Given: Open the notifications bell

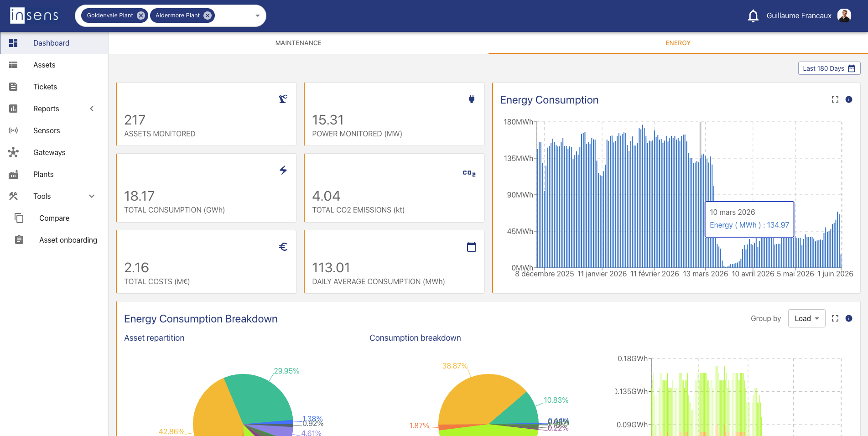Looking at the screenshot, I should click(753, 16).
